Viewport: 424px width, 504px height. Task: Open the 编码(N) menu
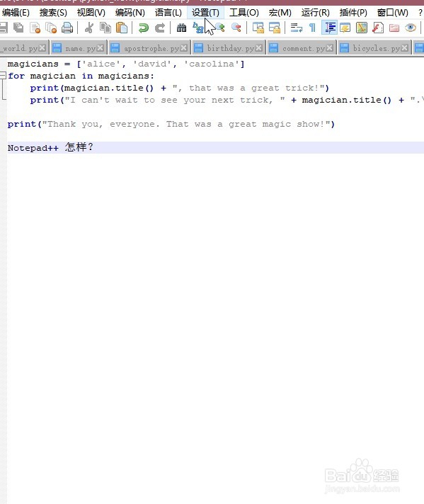coord(130,13)
